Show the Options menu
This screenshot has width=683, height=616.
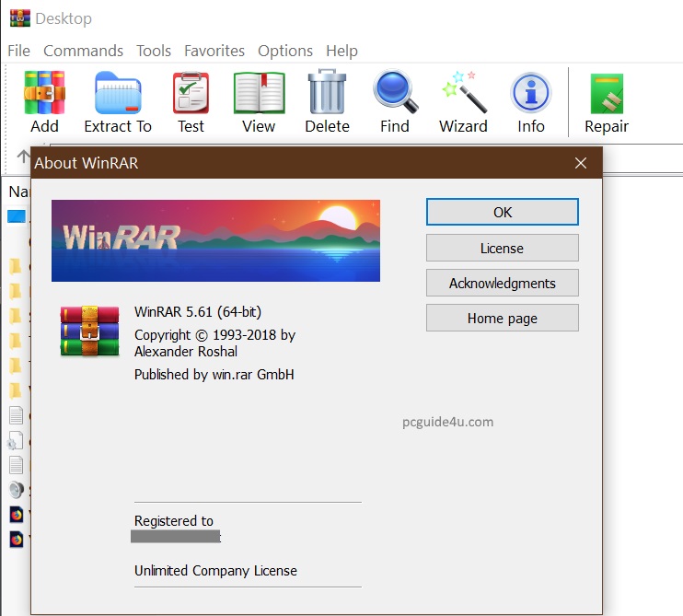click(x=285, y=51)
